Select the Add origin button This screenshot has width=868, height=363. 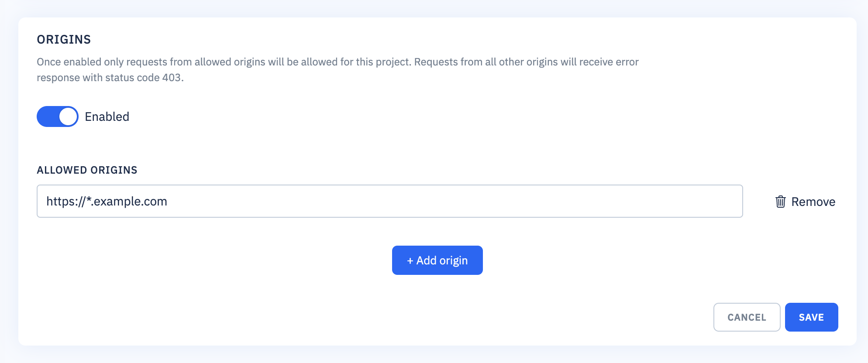click(x=437, y=260)
